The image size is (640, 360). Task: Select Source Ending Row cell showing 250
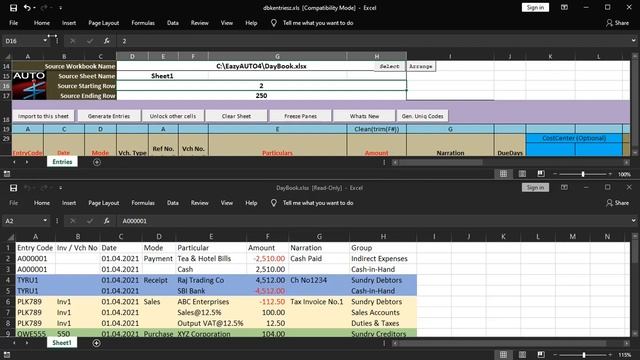tap(261, 96)
